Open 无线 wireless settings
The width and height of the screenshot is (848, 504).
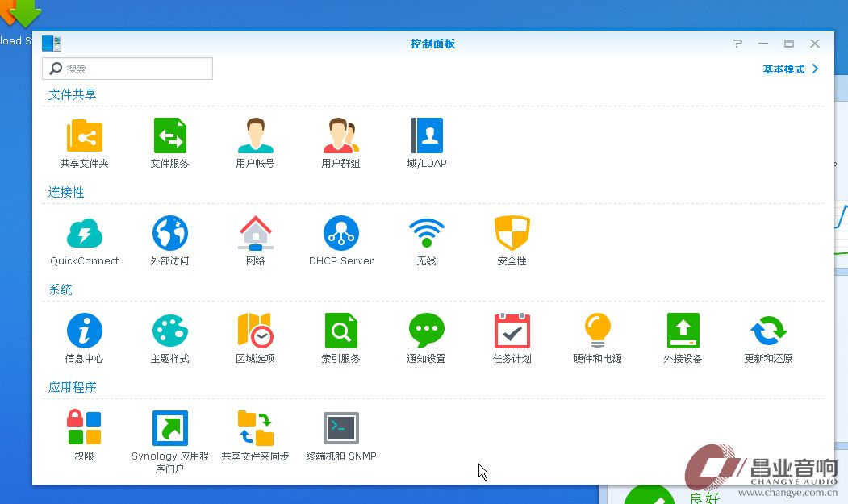(x=427, y=234)
